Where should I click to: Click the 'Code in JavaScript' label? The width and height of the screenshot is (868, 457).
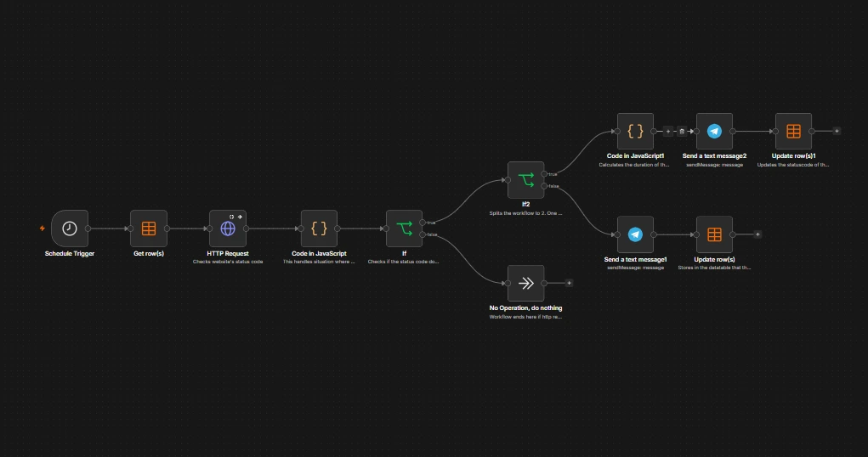point(319,253)
